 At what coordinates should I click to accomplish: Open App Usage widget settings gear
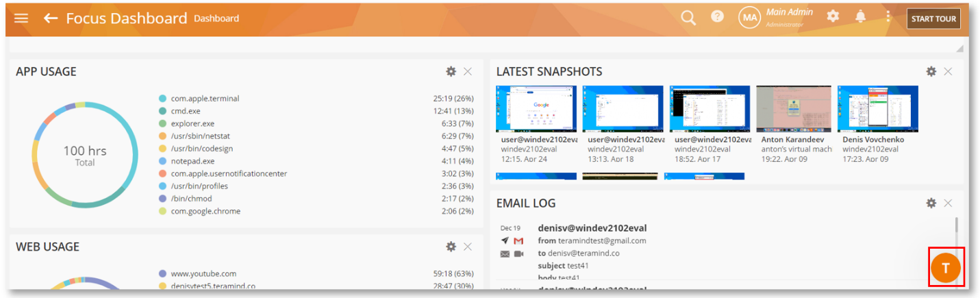point(451,71)
